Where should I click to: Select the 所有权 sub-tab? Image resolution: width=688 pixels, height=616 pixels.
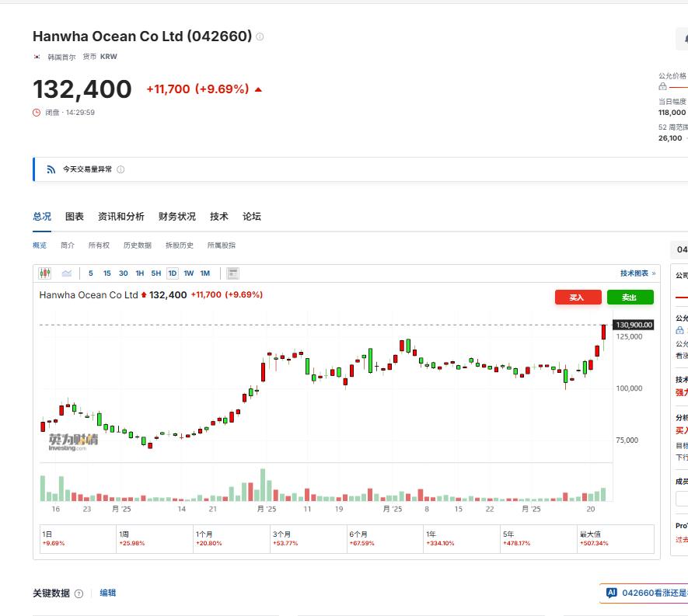pyautogui.click(x=100, y=245)
